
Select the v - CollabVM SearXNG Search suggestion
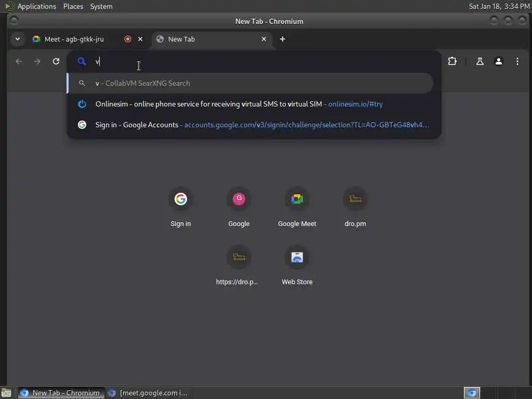click(250, 83)
